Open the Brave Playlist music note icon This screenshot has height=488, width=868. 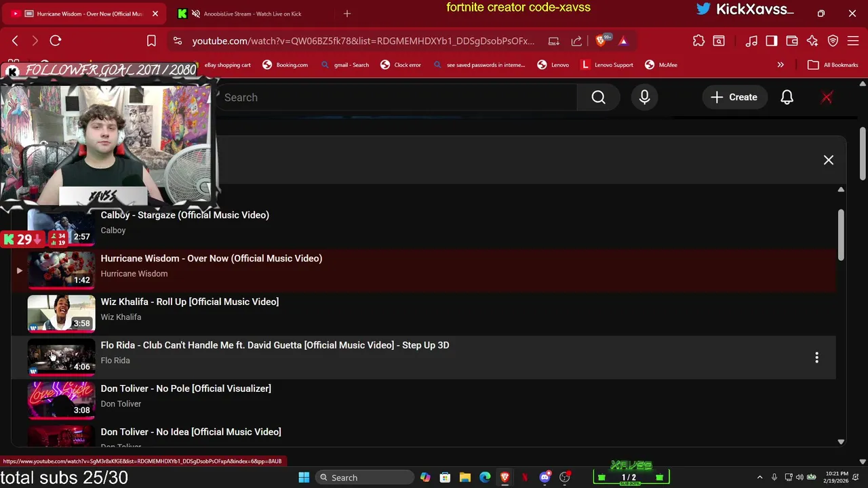point(751,41)
